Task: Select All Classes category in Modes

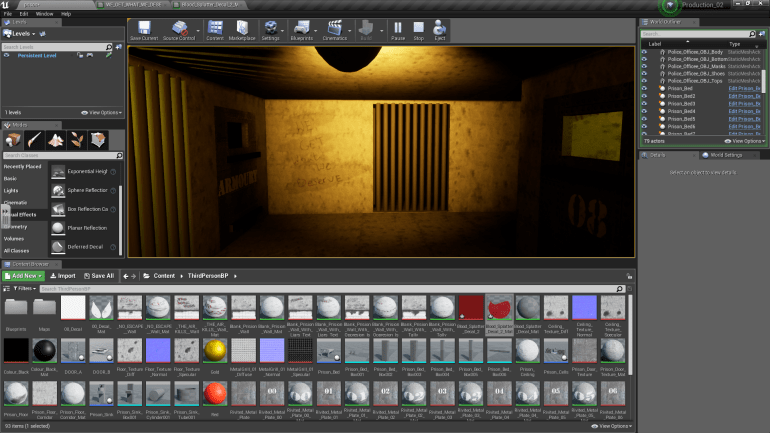Action: (x=16, y=251)
